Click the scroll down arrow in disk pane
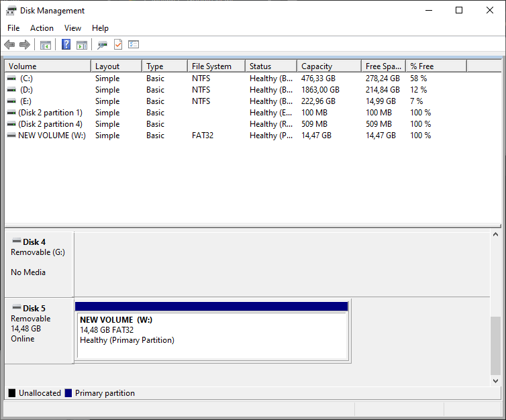506x420 pixels. [496, 381]
